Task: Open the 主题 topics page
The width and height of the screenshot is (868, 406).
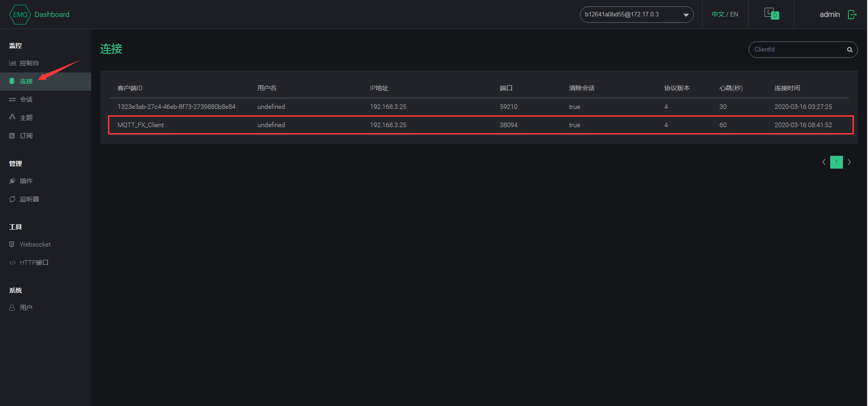Action: (26, 118)
